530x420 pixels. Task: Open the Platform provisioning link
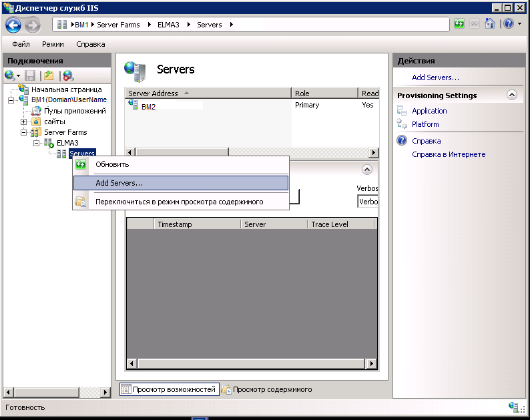click(x=425, y=124)
